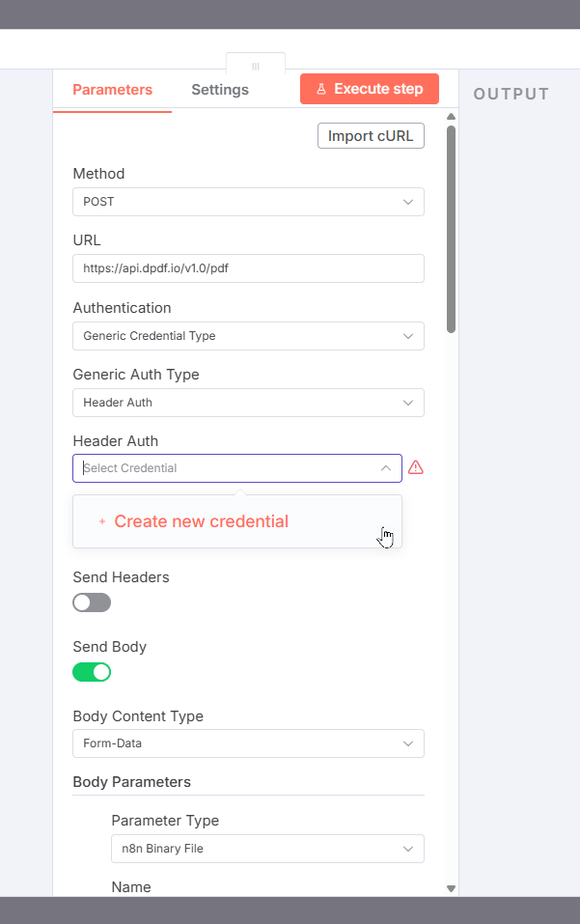580x924 pixels.
Task: Choose Create new credential option
Action: (x=201, y=521)
